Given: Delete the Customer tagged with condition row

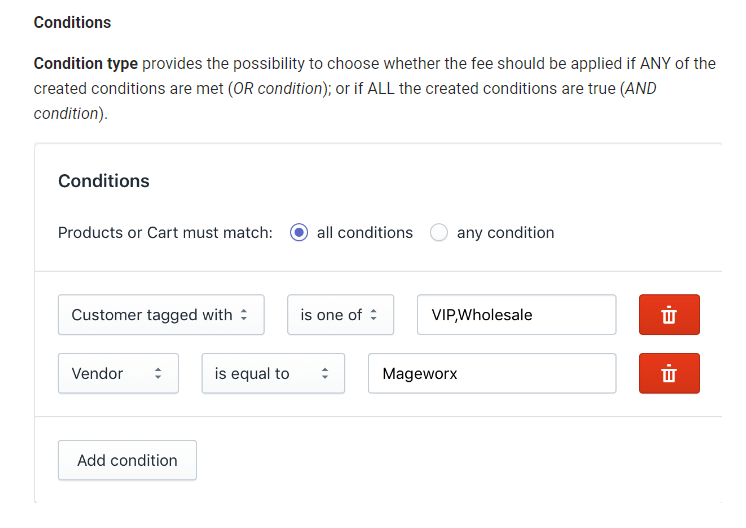Looking at the screenshot, I should tap(669, 315).
